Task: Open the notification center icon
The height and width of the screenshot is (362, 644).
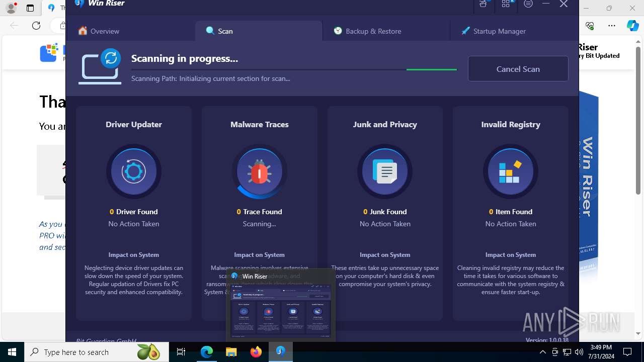Action: [x=627, y=352]
